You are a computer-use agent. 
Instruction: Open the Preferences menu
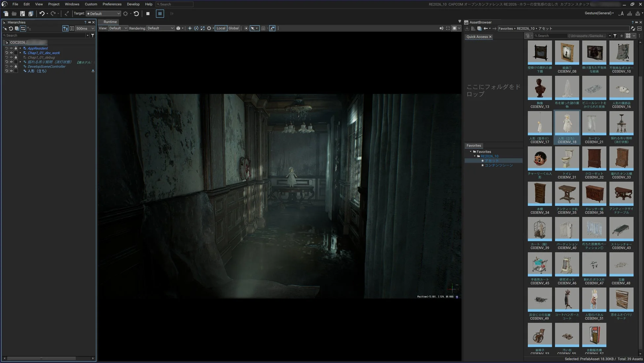pos(112,4)
